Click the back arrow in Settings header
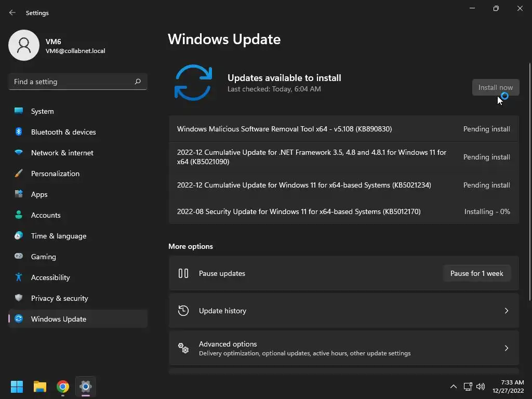The width and height of the screenshot is (532, 399). (x=12, y=12)
